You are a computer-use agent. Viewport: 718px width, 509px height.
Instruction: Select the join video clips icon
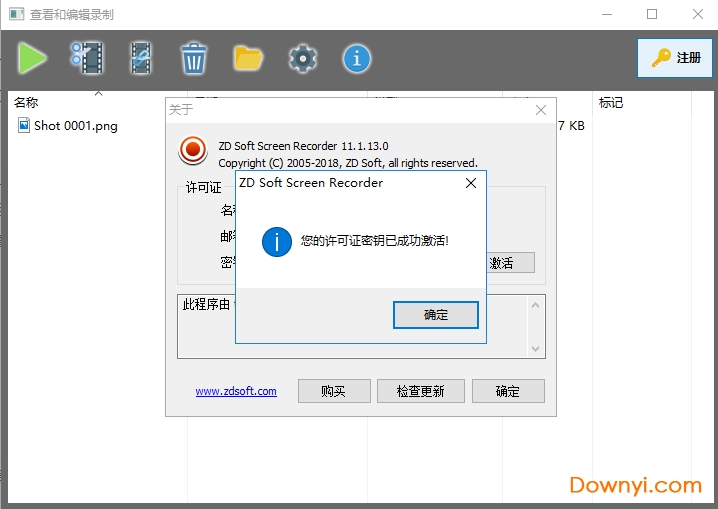click(x=141, y=58)
